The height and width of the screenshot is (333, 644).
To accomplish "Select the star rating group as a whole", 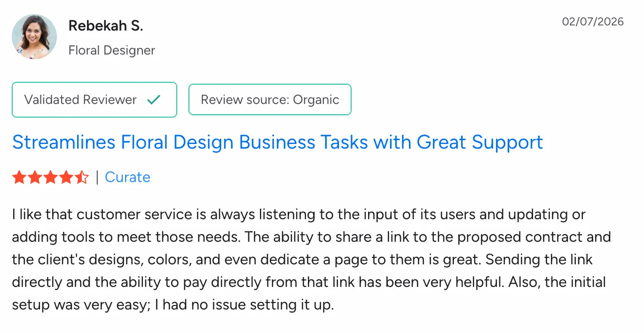I will (x=51, y=177).
